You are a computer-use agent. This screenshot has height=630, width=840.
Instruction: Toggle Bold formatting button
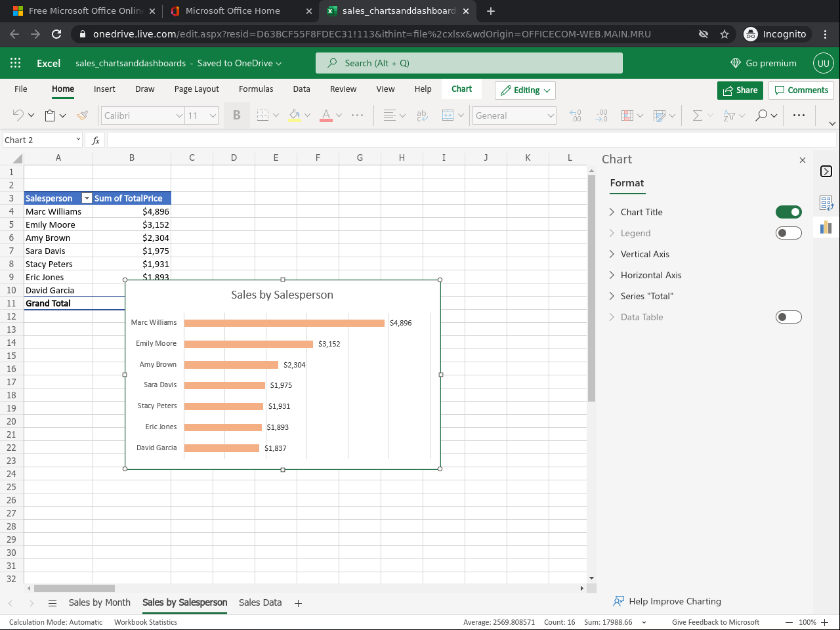[236, 115]
